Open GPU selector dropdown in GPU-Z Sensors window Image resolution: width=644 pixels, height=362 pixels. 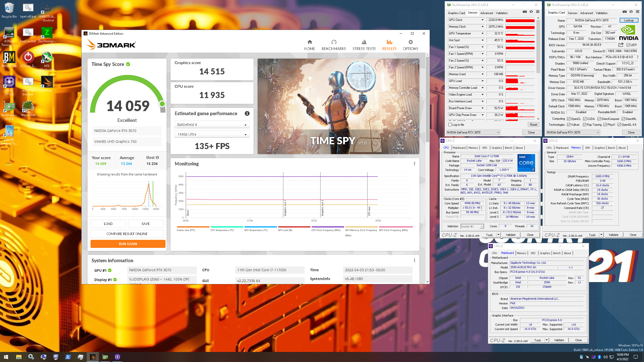pos(473,132)
